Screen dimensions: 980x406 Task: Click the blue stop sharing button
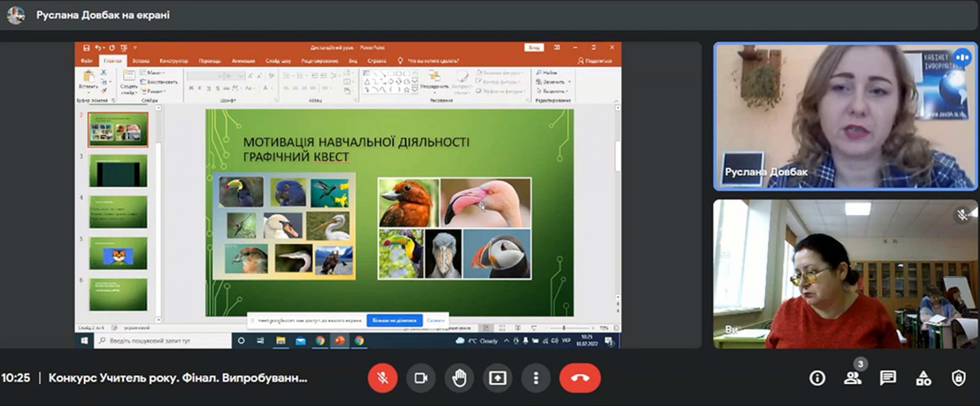pos(394,320)
